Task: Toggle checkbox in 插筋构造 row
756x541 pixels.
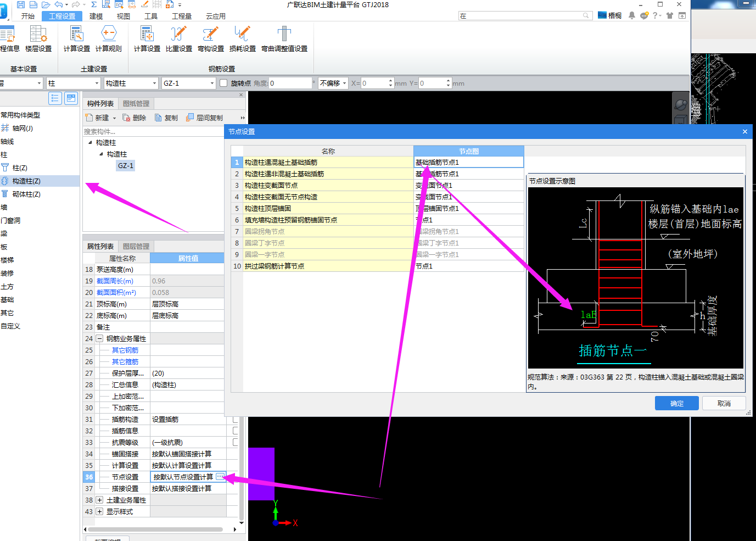Action: (x=235, y=419)
